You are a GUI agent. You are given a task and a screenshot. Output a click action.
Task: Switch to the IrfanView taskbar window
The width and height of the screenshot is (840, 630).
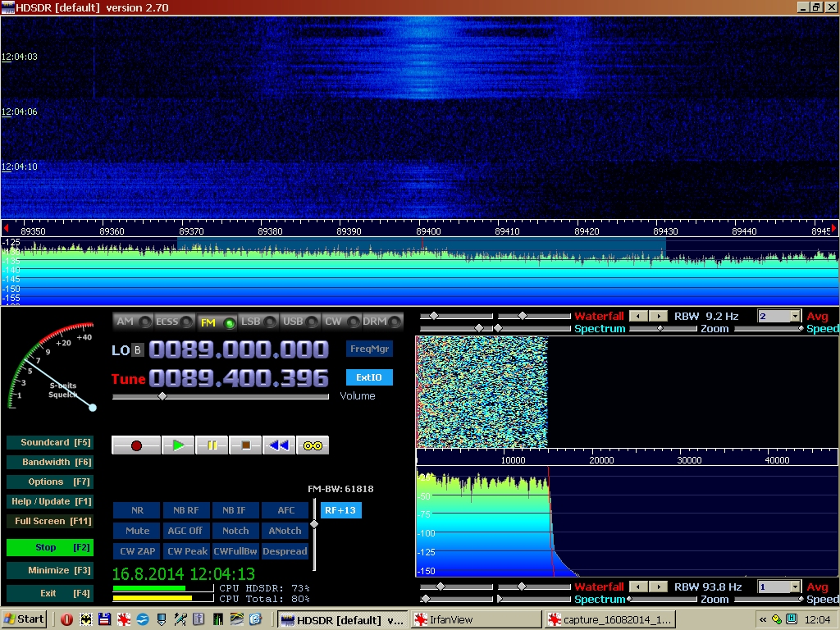(x=477, y=620)
